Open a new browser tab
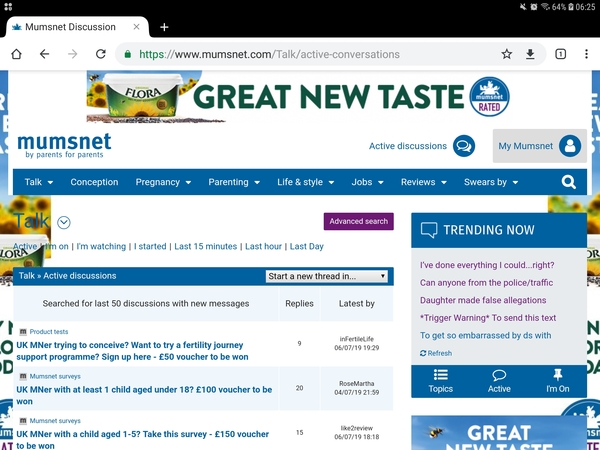This screenshot has height=450, width=600. coord(164,27)
